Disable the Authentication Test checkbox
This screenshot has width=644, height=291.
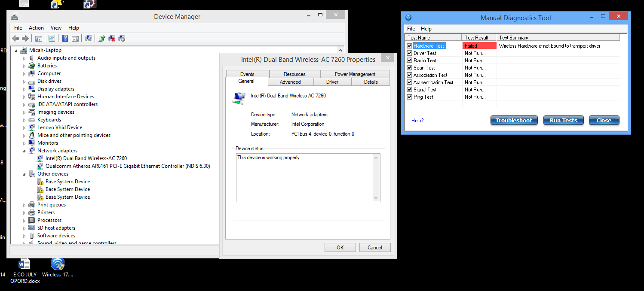pyautogui.click(x=409, y=82)
